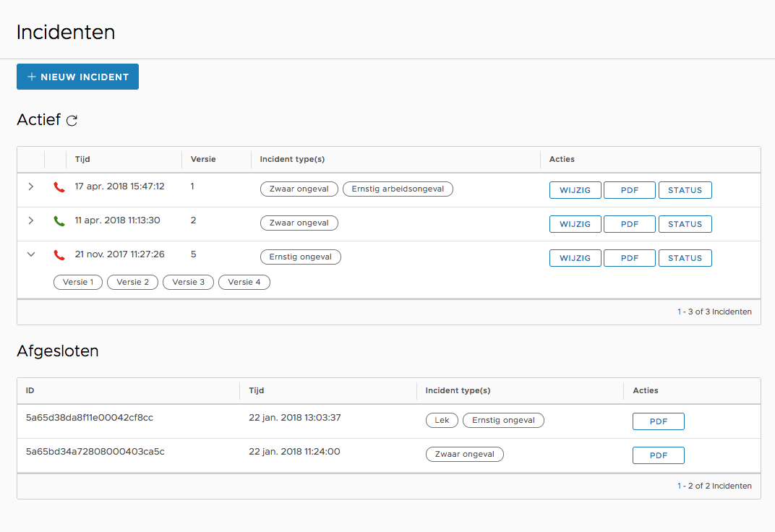Open the Versie 4 chip
Viewport: 775px width, 532px height.
244,282
